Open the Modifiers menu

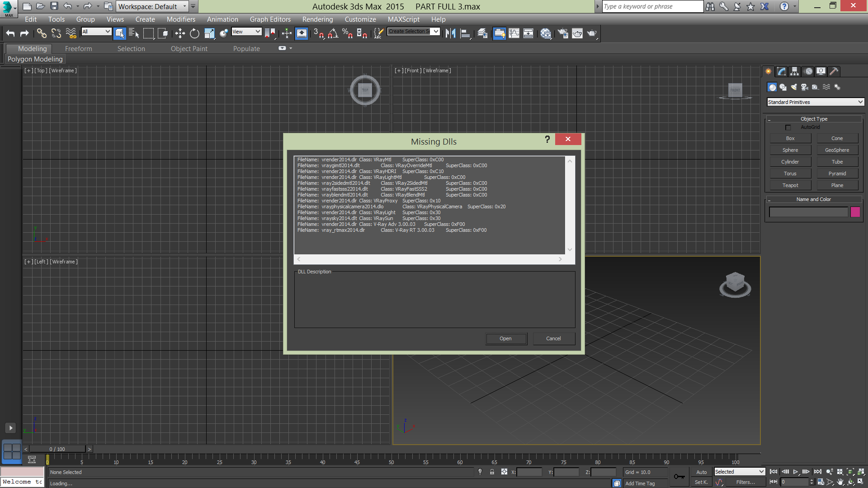181,19
